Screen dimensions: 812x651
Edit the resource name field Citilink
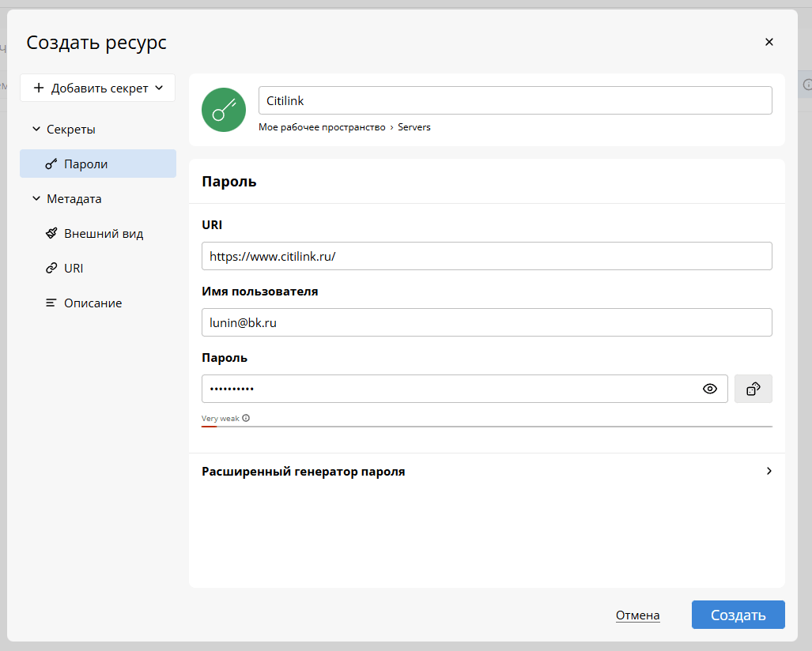pyautogui.click(x=516, y=100)
